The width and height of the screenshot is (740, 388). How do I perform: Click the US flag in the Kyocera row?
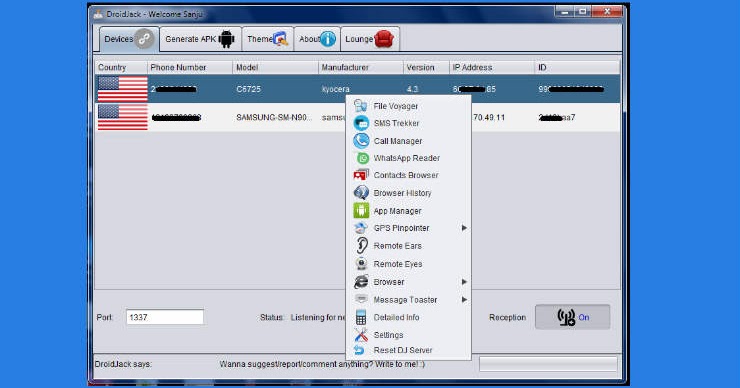coord(123,89)
